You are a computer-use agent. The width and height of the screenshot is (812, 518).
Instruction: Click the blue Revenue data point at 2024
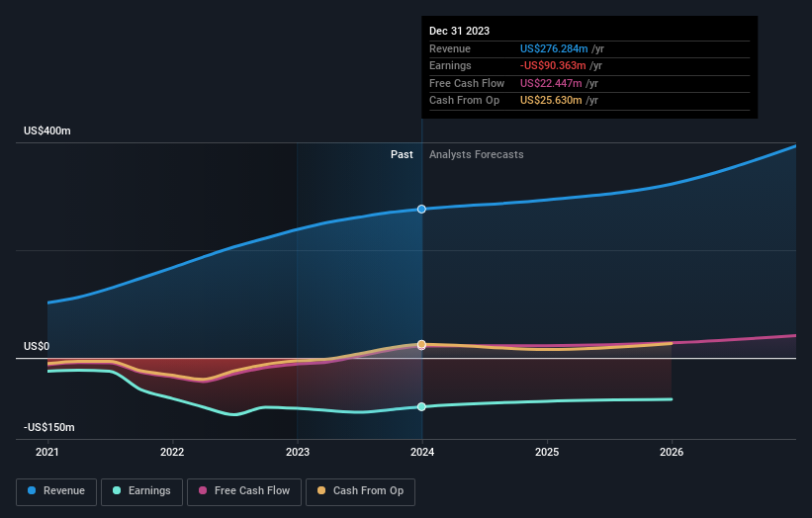(421, 209)
